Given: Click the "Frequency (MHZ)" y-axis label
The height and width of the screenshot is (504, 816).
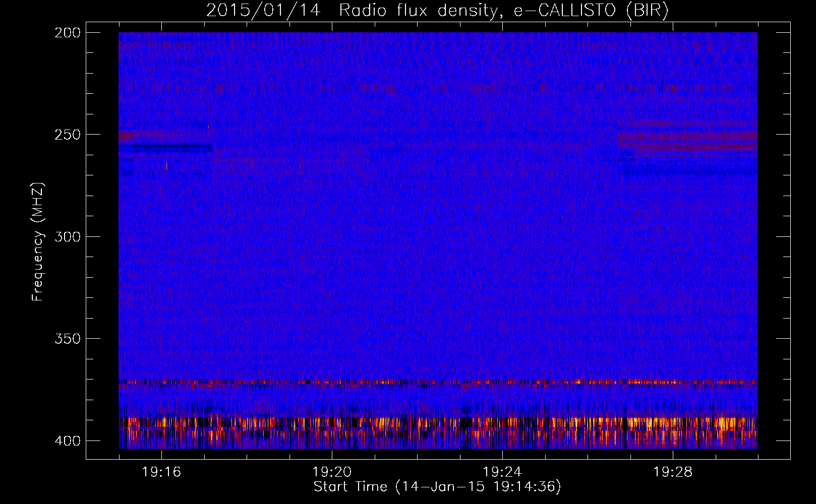Looking at the screenshot, I should [x=38, y=241].
